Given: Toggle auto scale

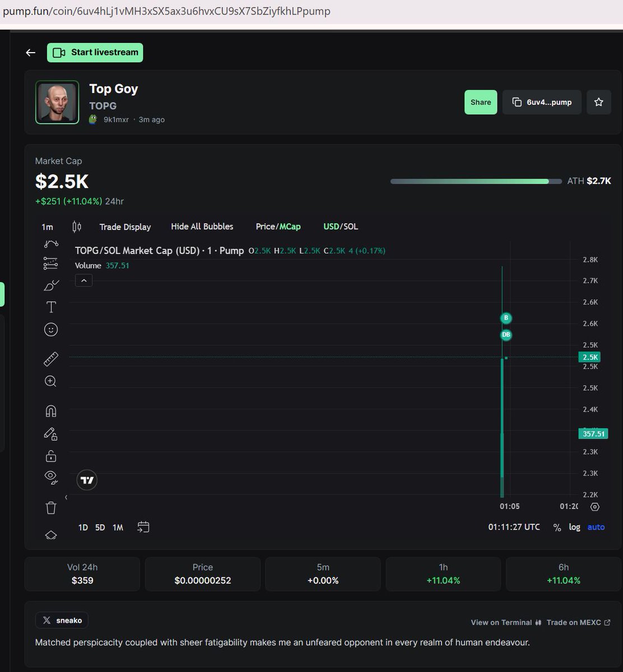Looking at the screenshot, I should (596, 527).
